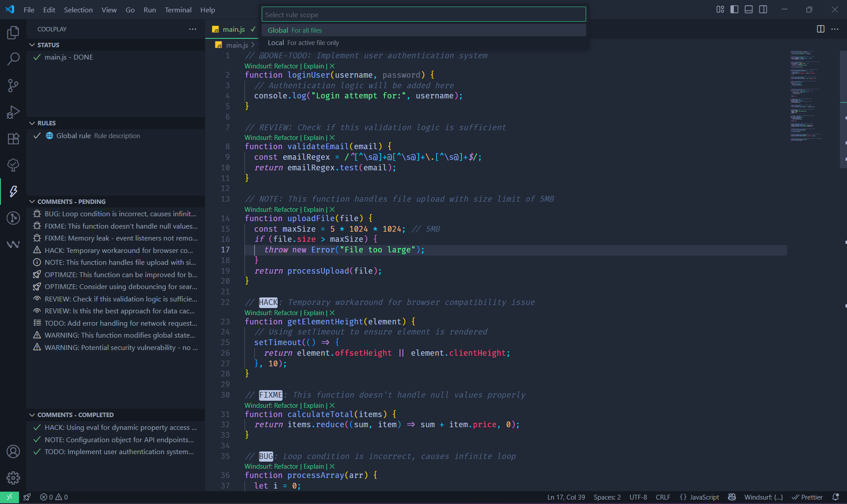Click the remote window status bar icon

point(9,497)
